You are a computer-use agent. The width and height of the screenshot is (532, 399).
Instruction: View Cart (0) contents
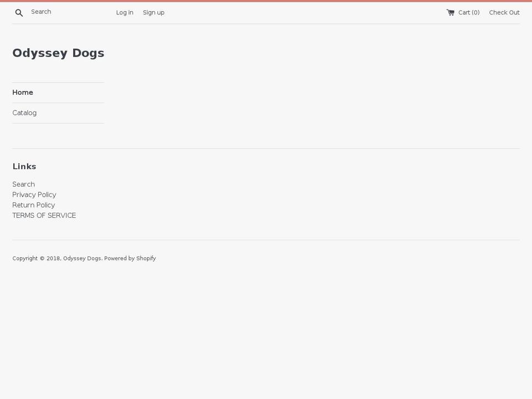pos(469,13)
